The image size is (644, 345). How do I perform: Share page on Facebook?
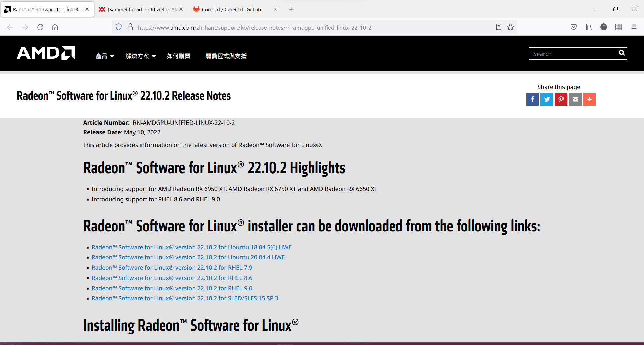532,99
